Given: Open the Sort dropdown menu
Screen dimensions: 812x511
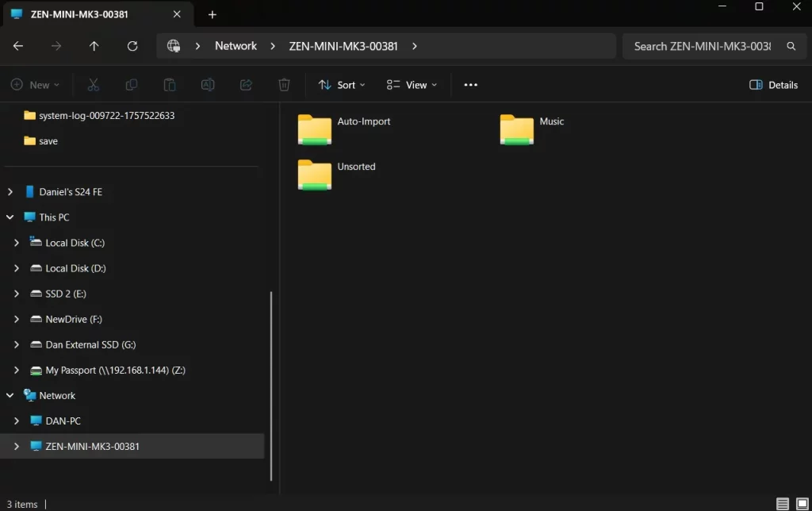Looking at the screenshot, I should click(x=342, y=84).
